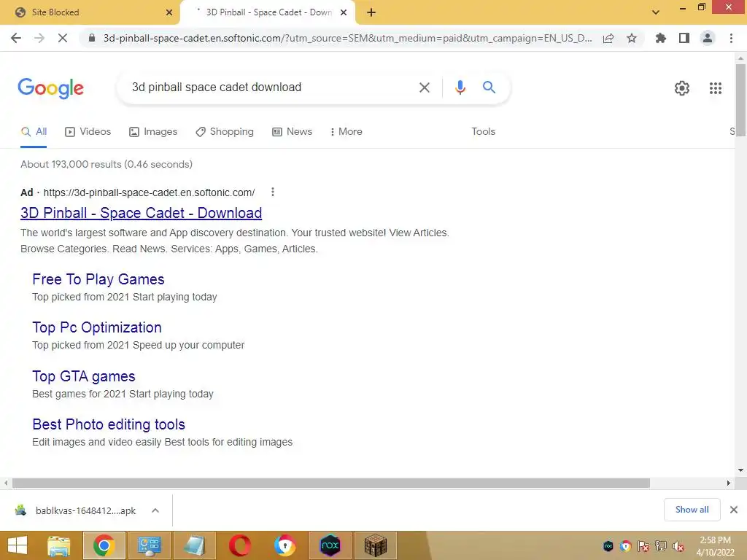
Task: Toggle the Chrome side panel
Action: tap(684, 38)
